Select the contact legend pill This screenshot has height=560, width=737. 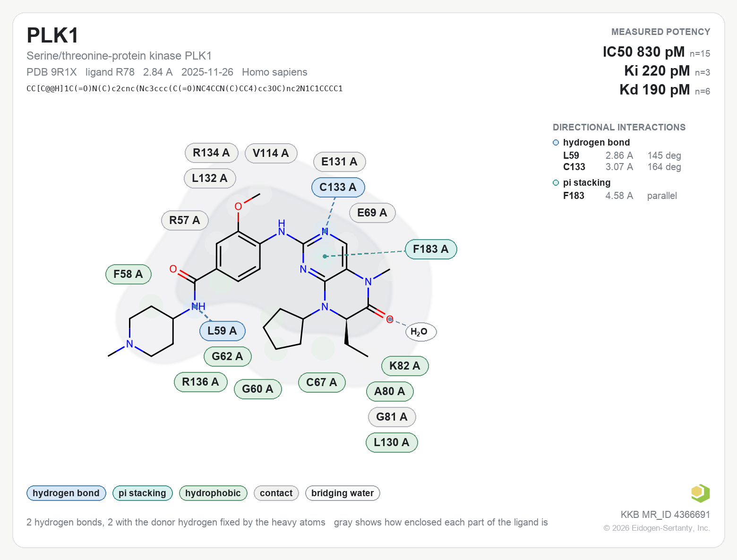tap(276, 493)
